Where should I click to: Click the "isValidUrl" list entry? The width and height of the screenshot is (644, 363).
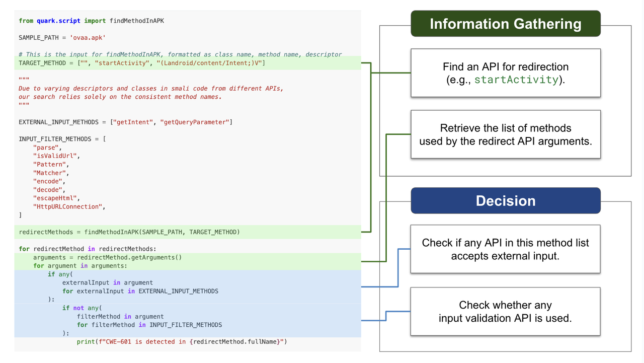click(x=56, y=156)
